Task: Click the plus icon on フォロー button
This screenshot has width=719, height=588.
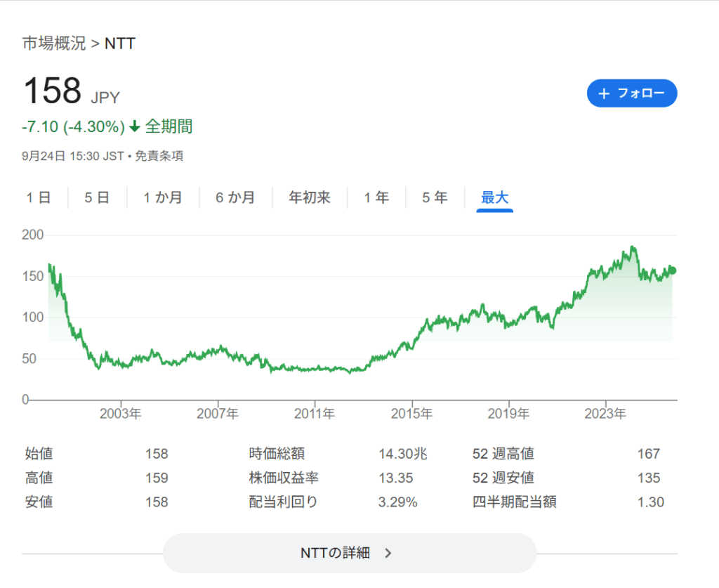Action: [604, 93]
